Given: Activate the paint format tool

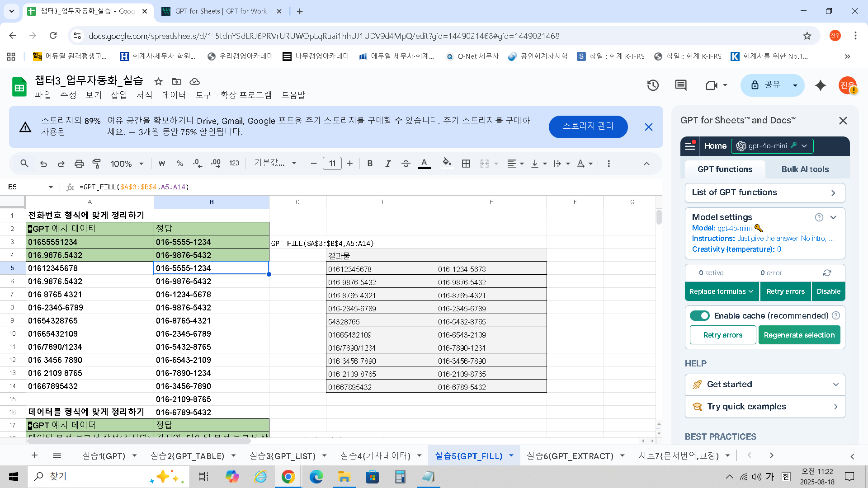Looking at the screenshot, I should pyautogui.click(x=97, y=164).
